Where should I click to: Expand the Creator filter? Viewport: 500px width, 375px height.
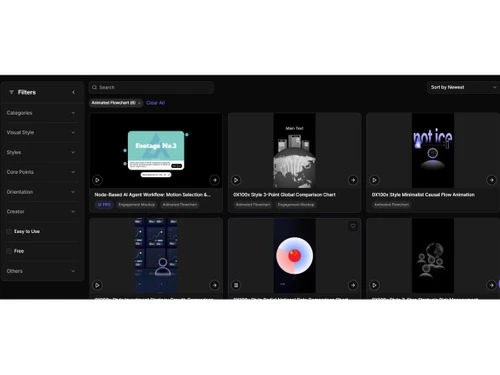[41, 212]
